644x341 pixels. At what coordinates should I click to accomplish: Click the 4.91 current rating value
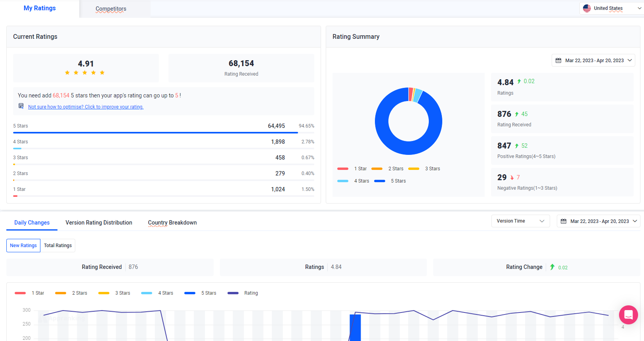click(x=86, y=64)
